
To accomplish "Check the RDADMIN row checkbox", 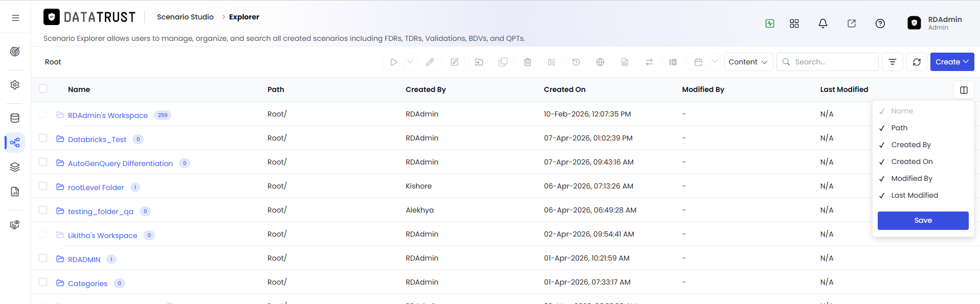I will (43, 258).
